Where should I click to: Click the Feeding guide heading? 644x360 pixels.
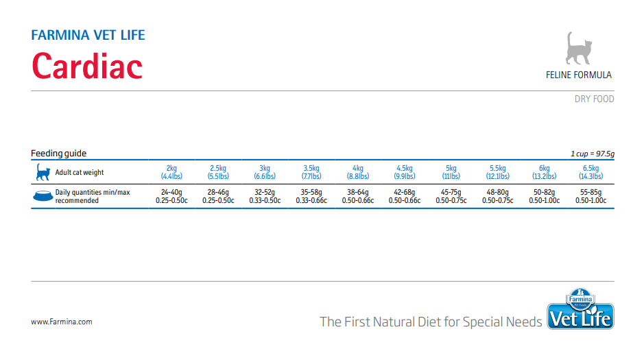[59, 154]
